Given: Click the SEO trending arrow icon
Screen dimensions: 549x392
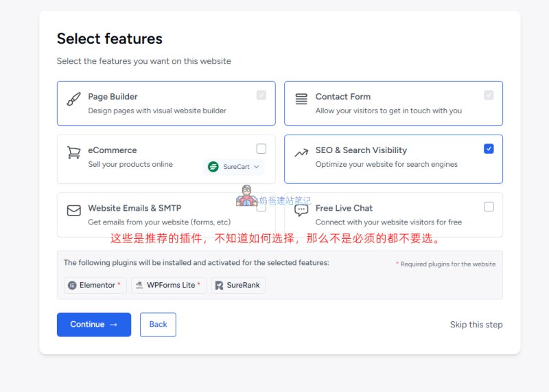Looking at the screenshot, I should point(301,152).
